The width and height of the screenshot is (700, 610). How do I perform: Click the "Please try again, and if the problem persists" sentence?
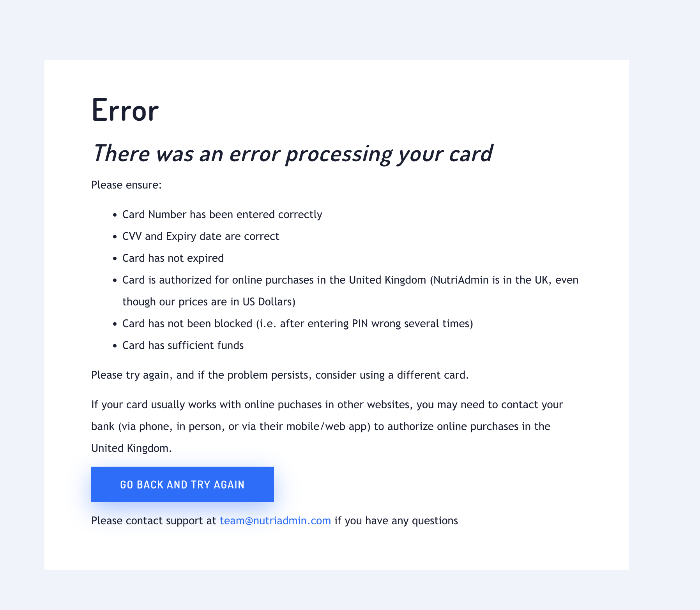tap(279, 375)
